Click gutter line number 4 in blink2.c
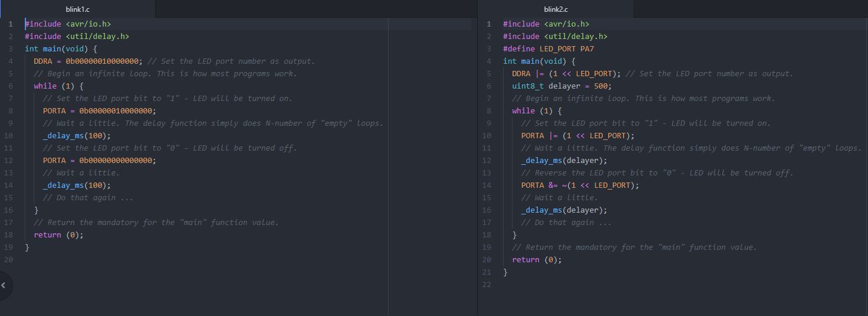The height and width of the screenshot is (316, 868). (489, 61)
